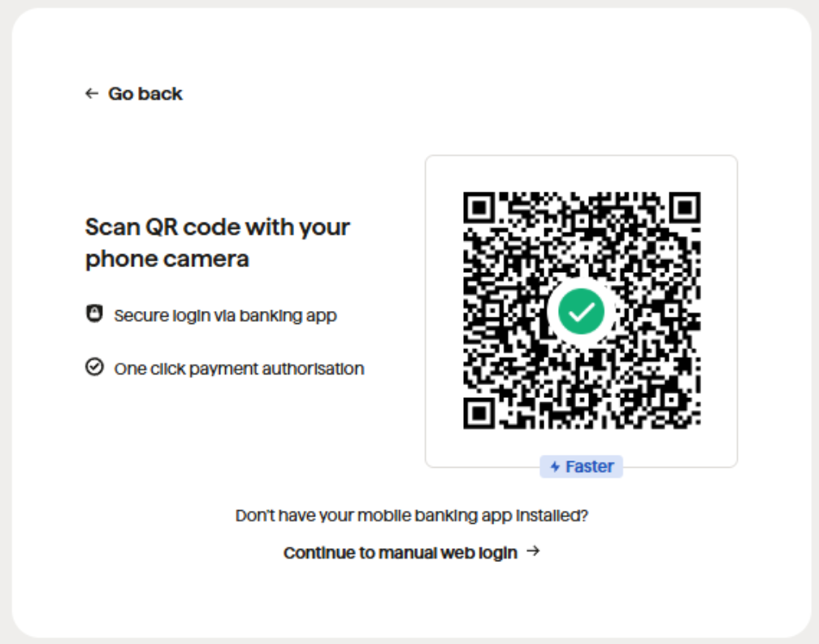Click 'Don't have your mobile banking app installed?' text
The height and width of the screenshot is (644, 819).
pyautogui.click(x=412, y=515)
